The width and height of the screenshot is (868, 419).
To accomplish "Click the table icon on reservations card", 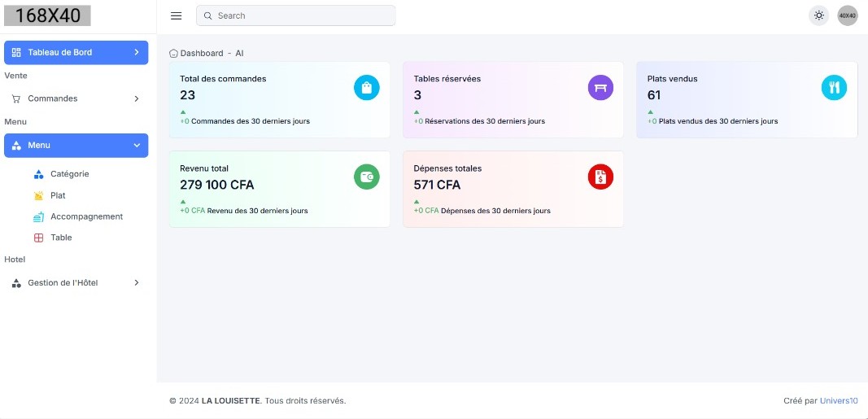I will [600, 87].
